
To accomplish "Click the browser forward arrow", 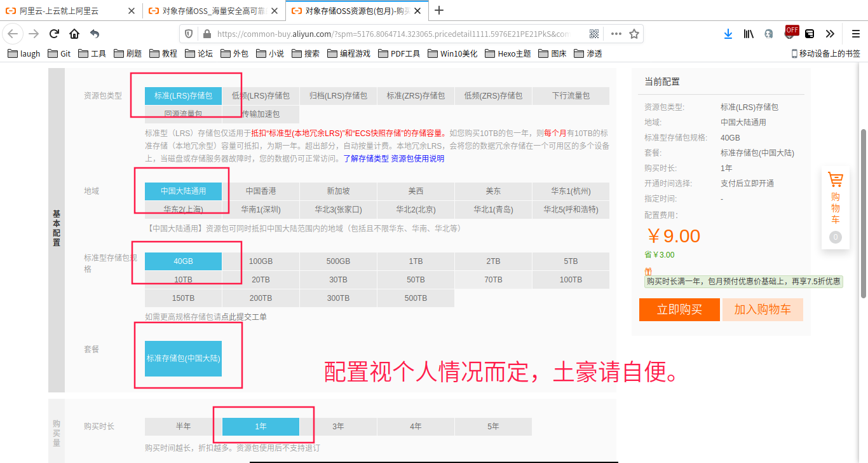I will click(34, 34).
